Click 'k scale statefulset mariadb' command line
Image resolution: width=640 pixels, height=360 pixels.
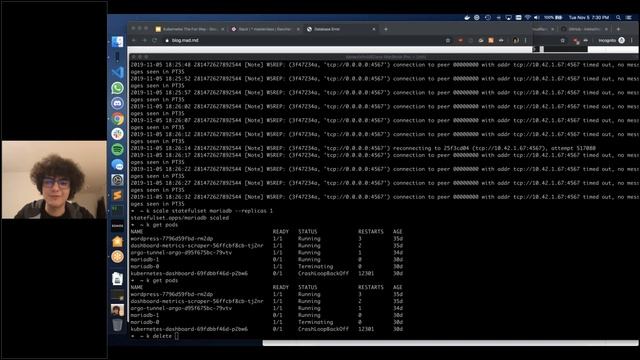(x=202, y=211)
